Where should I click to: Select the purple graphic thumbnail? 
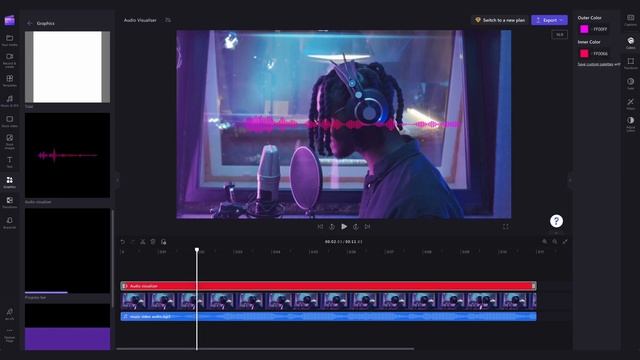coord(67,327)
